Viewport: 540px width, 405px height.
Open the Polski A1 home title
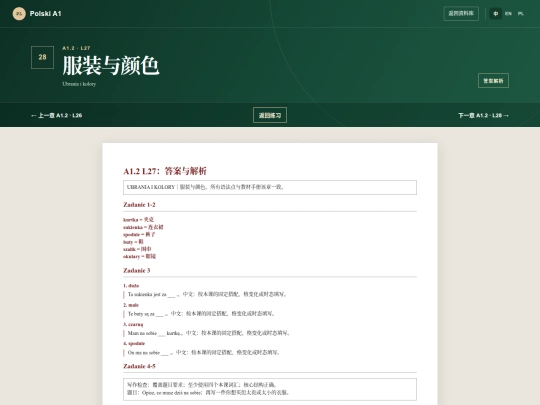point(45,14)
